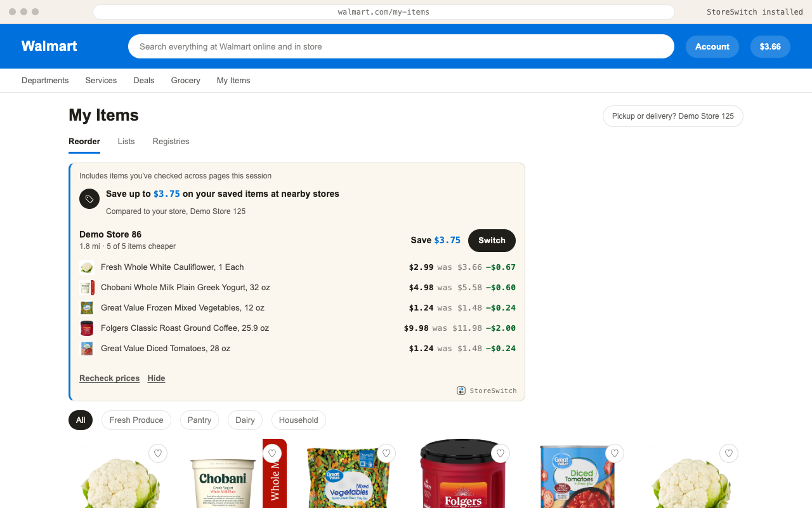Screen dimensions: 812x508
Task: Switch to Demo Store 86
Action: pos(492,241)
